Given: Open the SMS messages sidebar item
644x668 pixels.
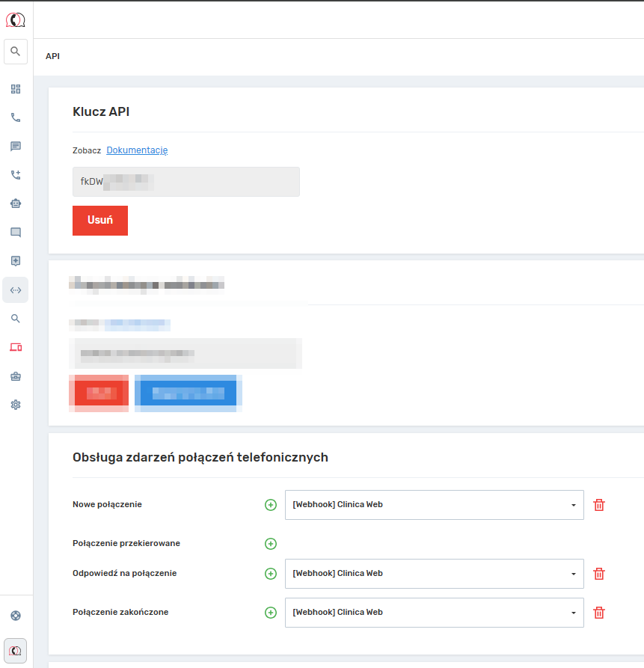Looking at the screenshot, I should coord(16,146).
